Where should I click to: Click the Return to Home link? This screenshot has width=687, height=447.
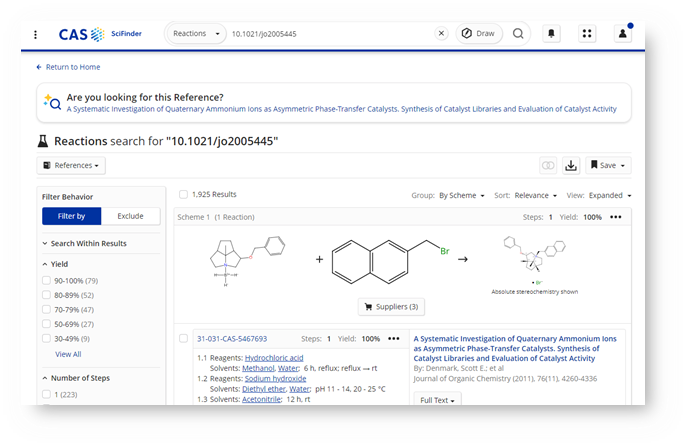[x=68, y=67]
